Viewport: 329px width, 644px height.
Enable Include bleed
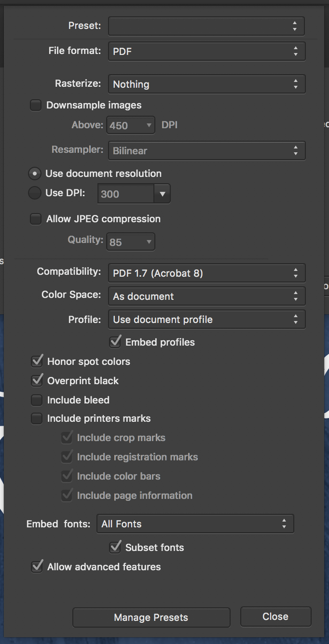37,399
